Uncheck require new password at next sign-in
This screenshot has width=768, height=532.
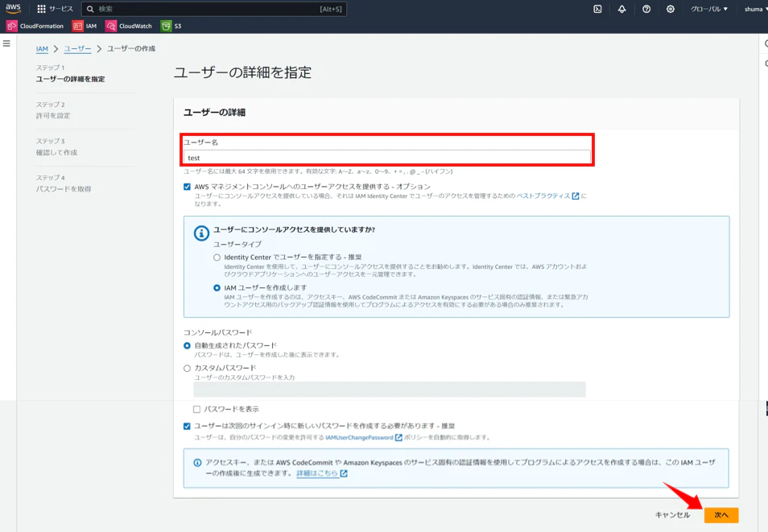tap(187, 427)
